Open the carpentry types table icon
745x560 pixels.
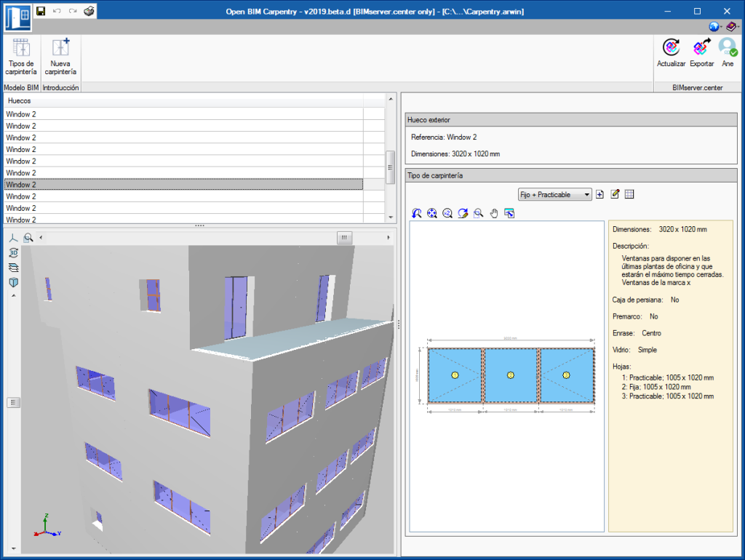(x=629, y=194)
